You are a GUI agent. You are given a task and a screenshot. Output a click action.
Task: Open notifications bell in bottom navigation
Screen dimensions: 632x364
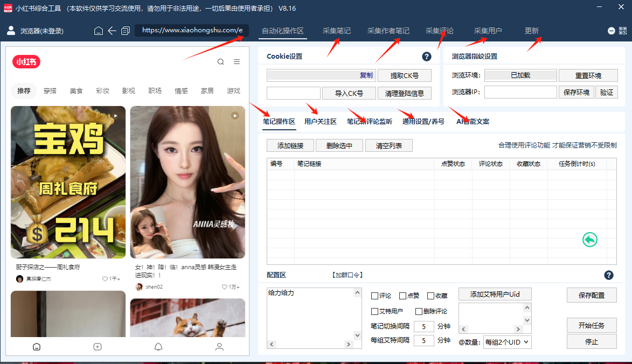[158, 347]
